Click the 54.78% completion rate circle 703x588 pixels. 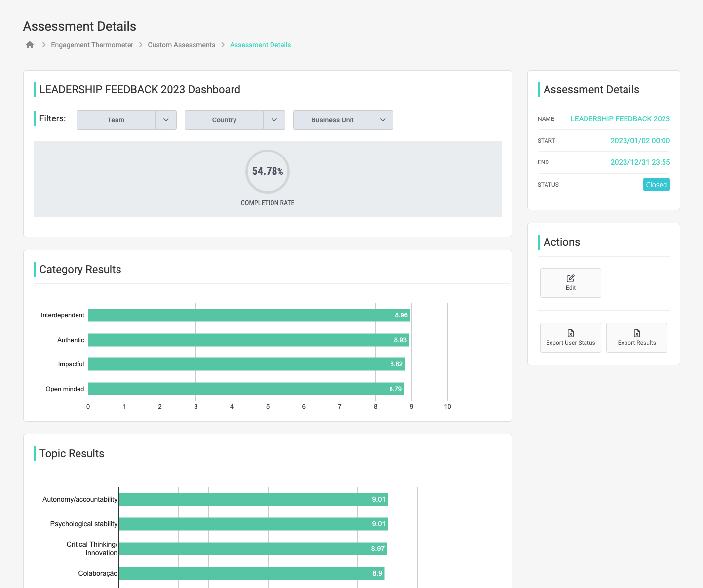click(x=268, y=171)
